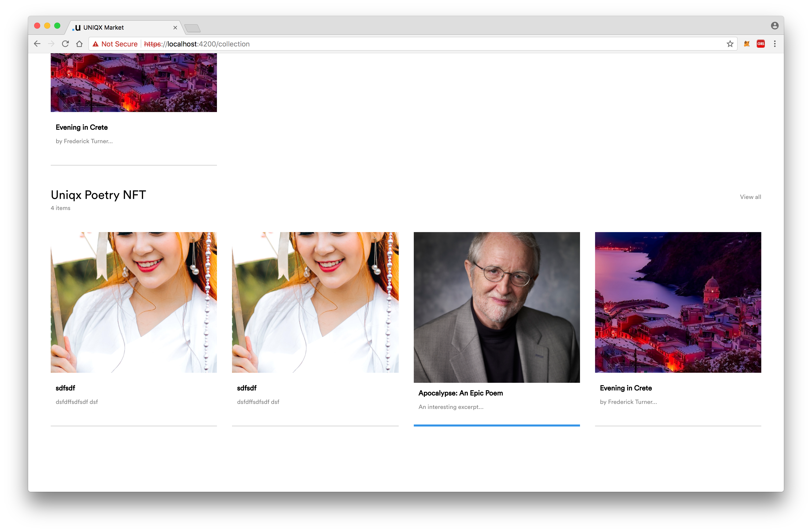Open Chrome three-dot menu
812x532 pixels.
pyautogui.click(x=775, y=44)
